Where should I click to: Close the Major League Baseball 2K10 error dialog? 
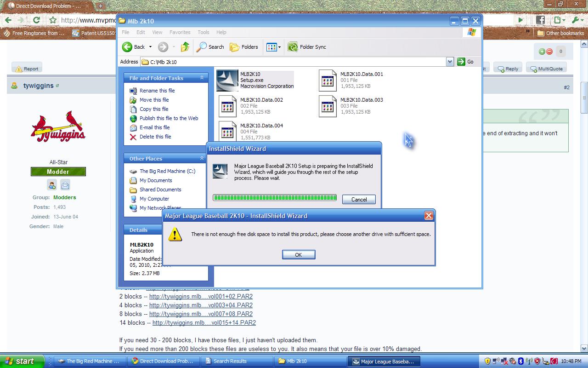click(429, 216)
